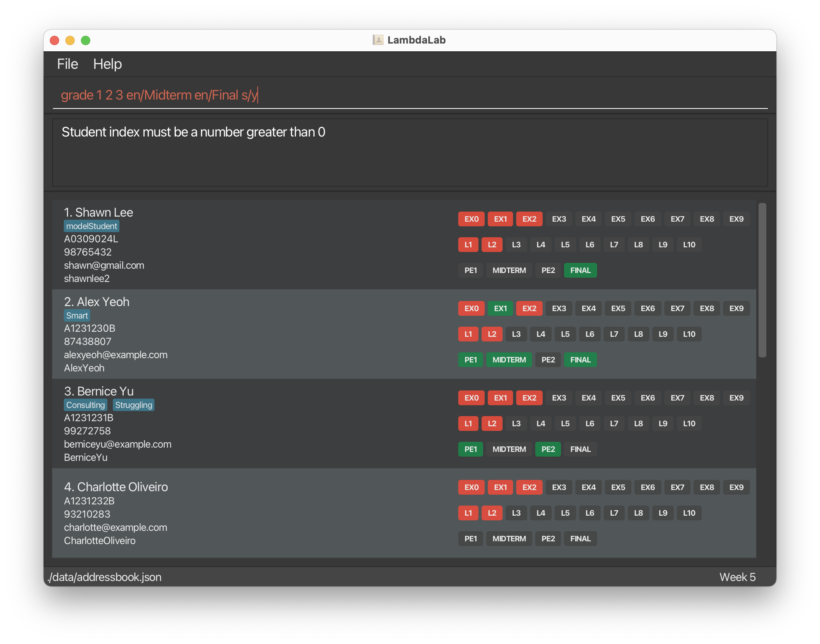This screenshot has height=644, width=820.
Task: Open the File menu
Action: pos(67,64)
